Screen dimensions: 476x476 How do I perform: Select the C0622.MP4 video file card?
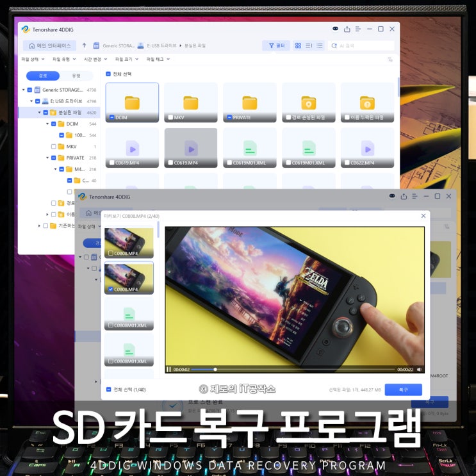(x=367, y=148)
